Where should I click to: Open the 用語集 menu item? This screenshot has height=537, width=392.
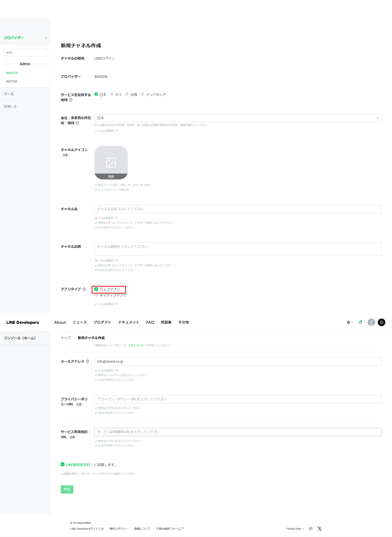pos(166,322)
